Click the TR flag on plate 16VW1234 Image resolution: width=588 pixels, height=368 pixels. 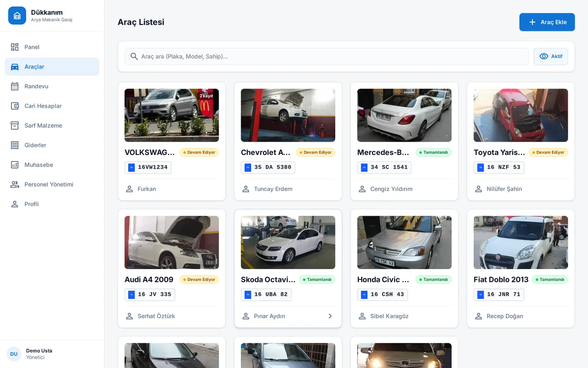click(x=131, y=167)
